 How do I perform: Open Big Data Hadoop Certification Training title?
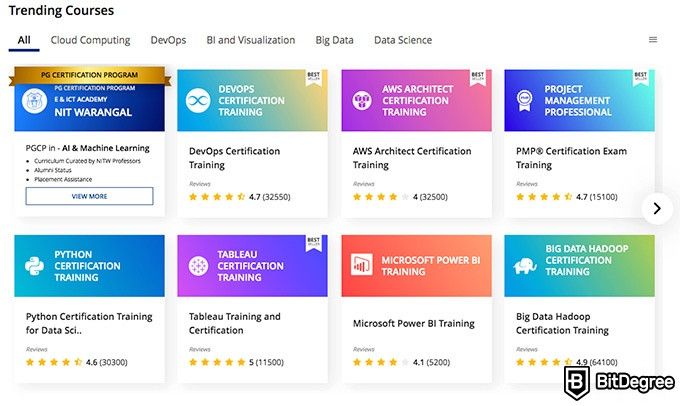click(562, 323)
